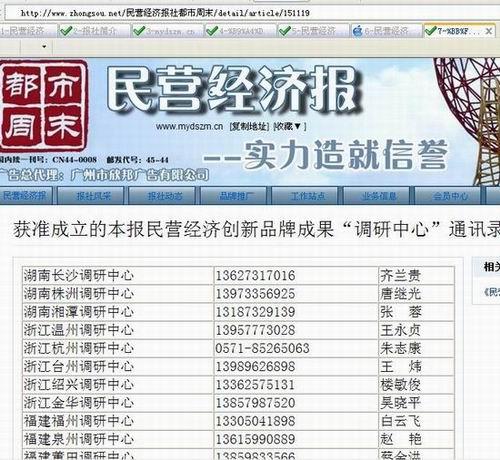Click the green checkmark on tab 4
This screenshot has height=460, width=500.
pyautogui.click(x=212, y=31)
